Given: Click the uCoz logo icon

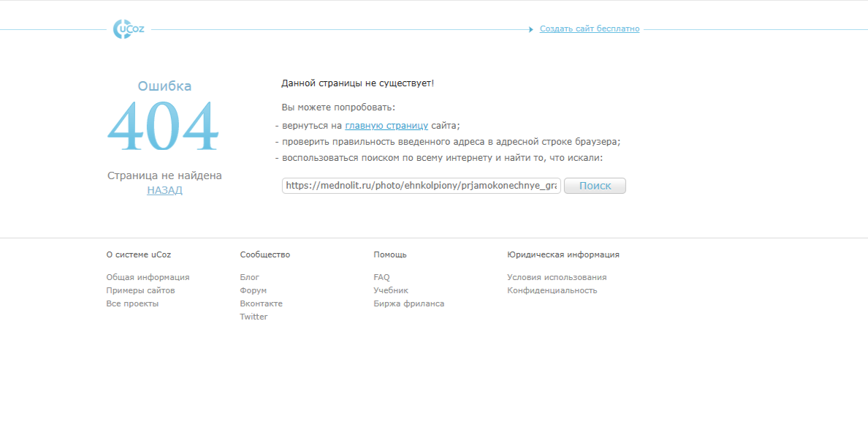Looking at the screenshot, I should [x=129, y=29].
